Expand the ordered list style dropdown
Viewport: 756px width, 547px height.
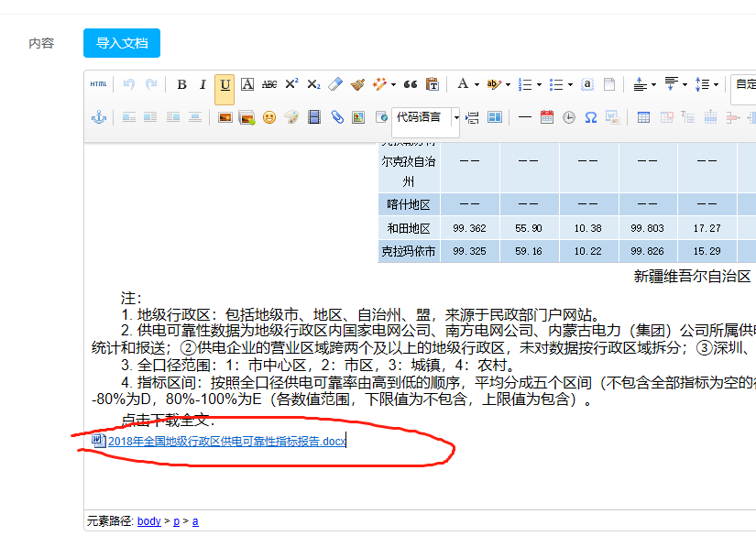point(539,84)
